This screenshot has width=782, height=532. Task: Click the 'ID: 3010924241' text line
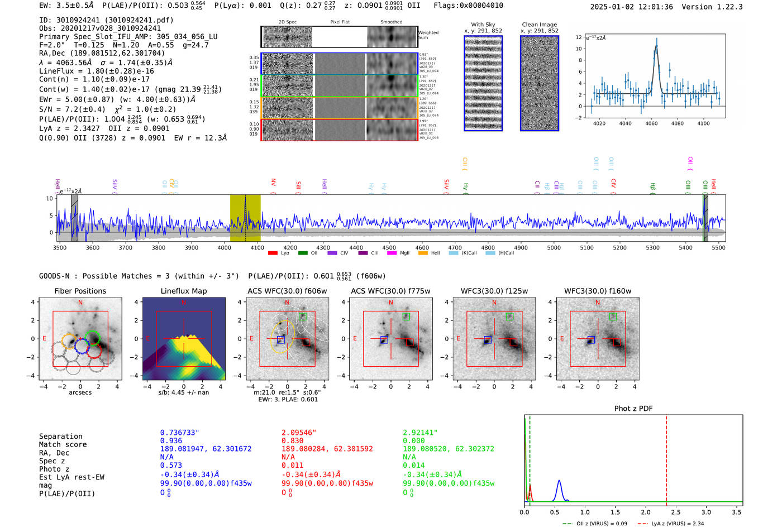pos(106,20)
